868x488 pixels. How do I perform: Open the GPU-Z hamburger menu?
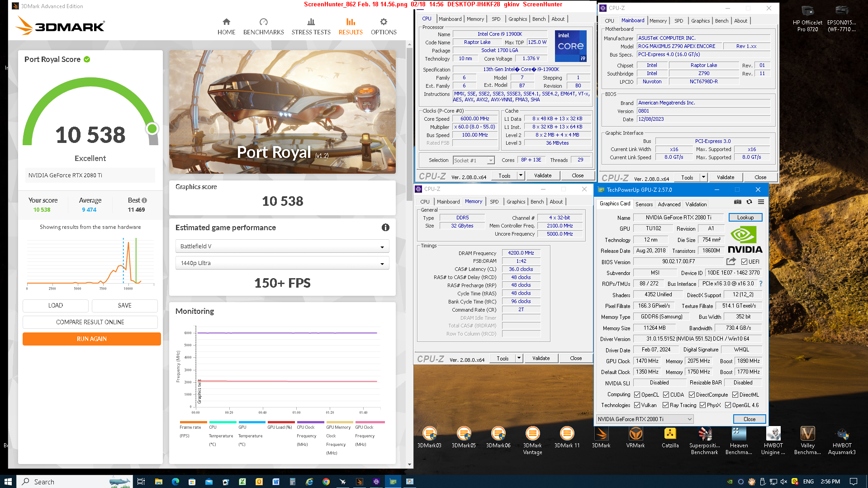coord(761,202)
